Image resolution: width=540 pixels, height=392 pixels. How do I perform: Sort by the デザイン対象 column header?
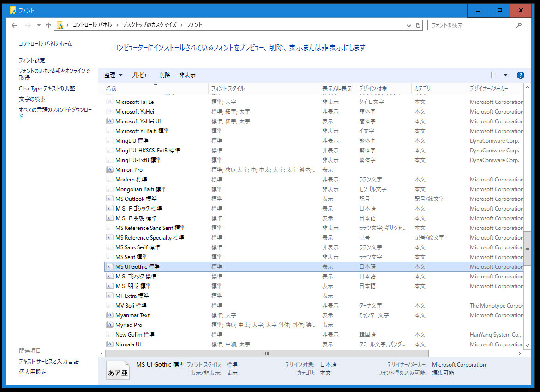pyautogui.click(x=384, y=89)
